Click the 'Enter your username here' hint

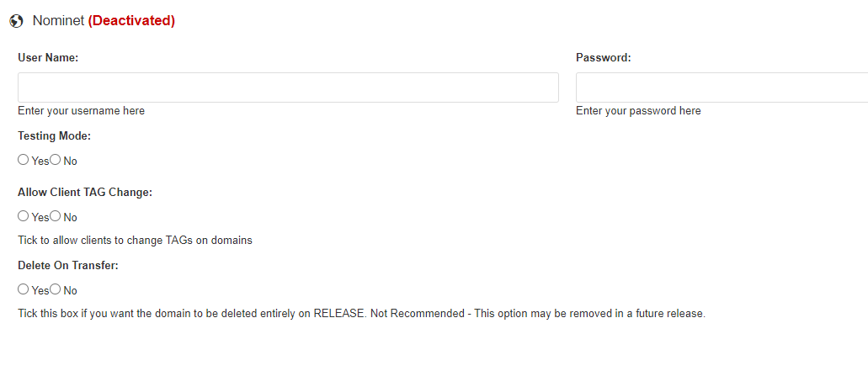[x=82, y=110]
